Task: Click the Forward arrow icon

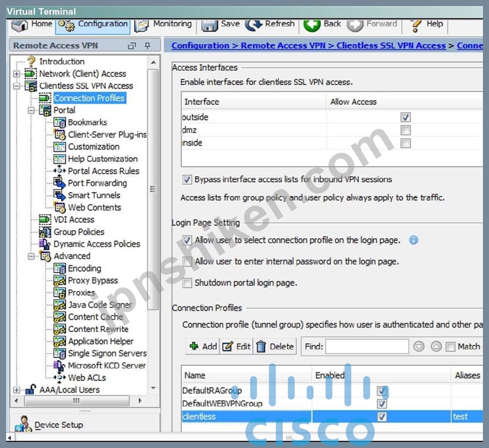Action: tap(355, 25)
